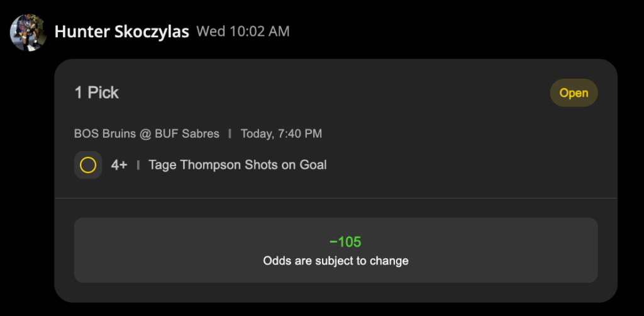This screenshot has height=316, width=644.
Task: Click the 4+ line value
Action: 119,165
